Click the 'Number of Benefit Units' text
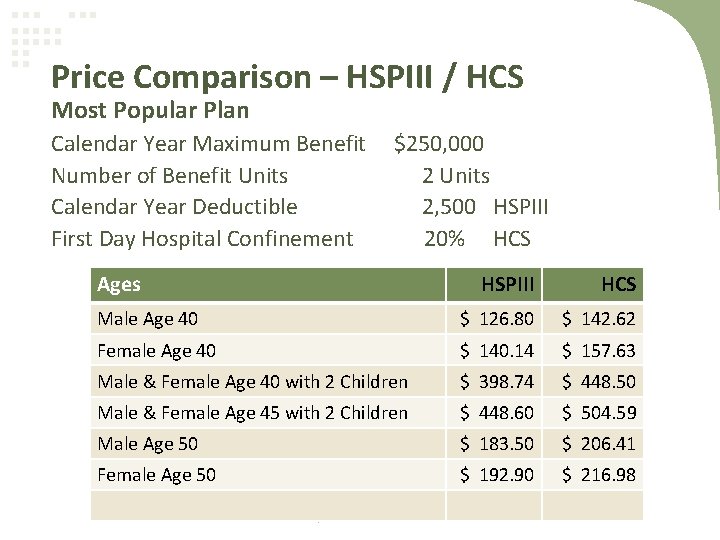The width and height of the screenshot is (720, 540). (x=170, y=176)
